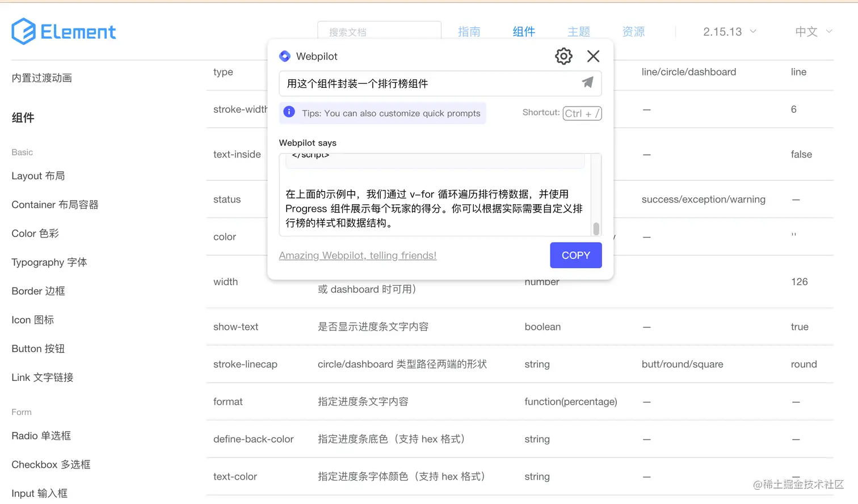Click the function(percentage) type cell
The height and width of the screenshot is (504, 858).
[571, 401]
